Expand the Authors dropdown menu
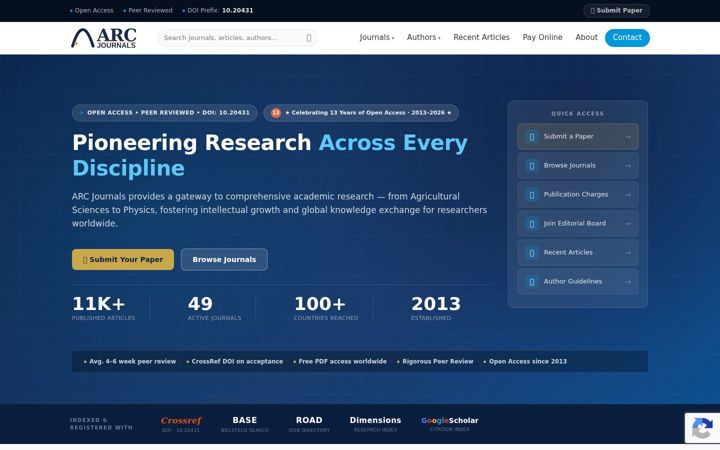 tap(423, 37)
